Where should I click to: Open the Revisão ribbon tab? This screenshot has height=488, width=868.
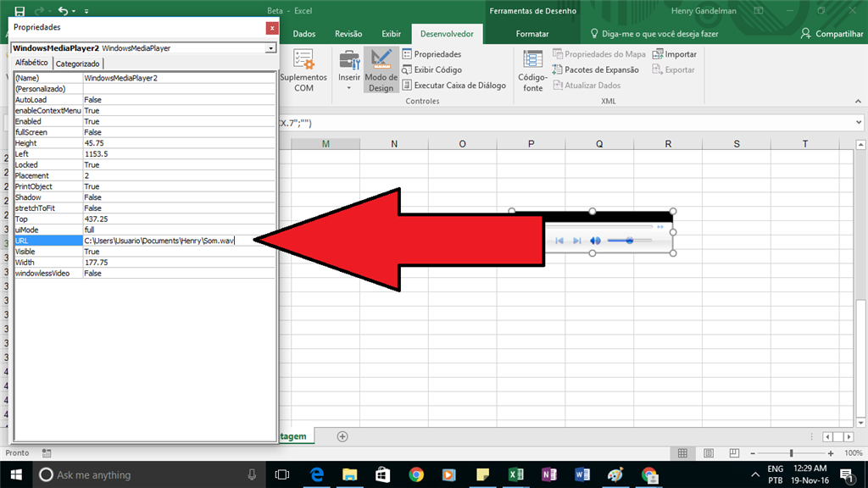348,34
